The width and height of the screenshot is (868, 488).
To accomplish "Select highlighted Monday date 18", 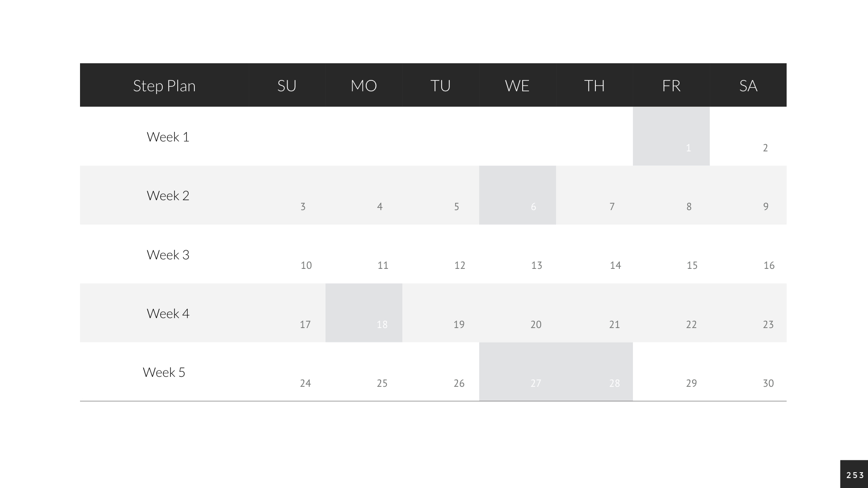I will tap(364, 313).
